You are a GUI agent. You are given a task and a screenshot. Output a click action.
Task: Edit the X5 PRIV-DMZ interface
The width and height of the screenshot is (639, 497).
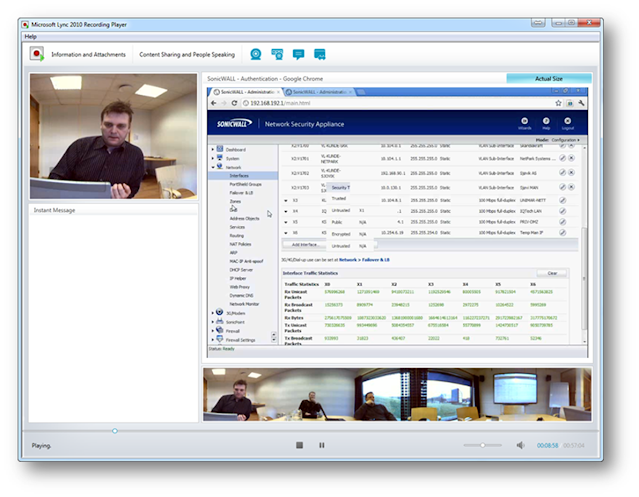562,222
